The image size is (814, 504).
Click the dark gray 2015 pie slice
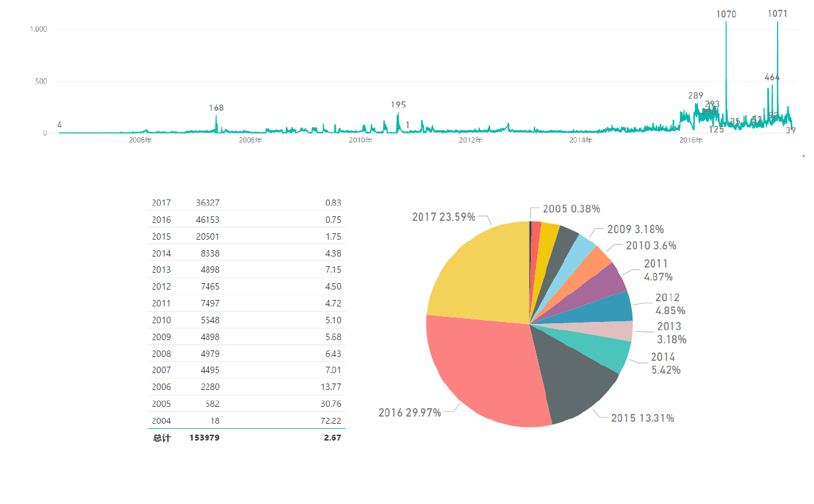pyautogui.click(x=574, y=382)
